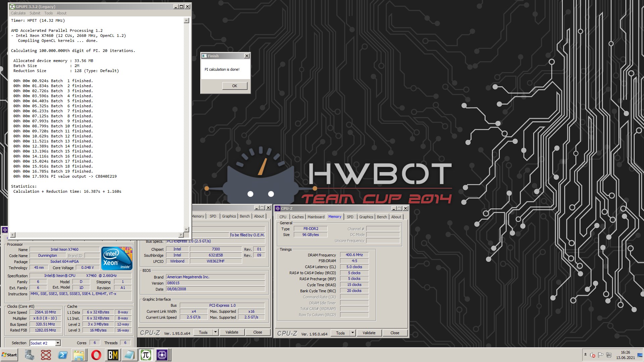Click the CPU-Z Memory window title icon
The height and width of the screenshot is (362, 644).
pyautogui.click(x=278, y=208)
